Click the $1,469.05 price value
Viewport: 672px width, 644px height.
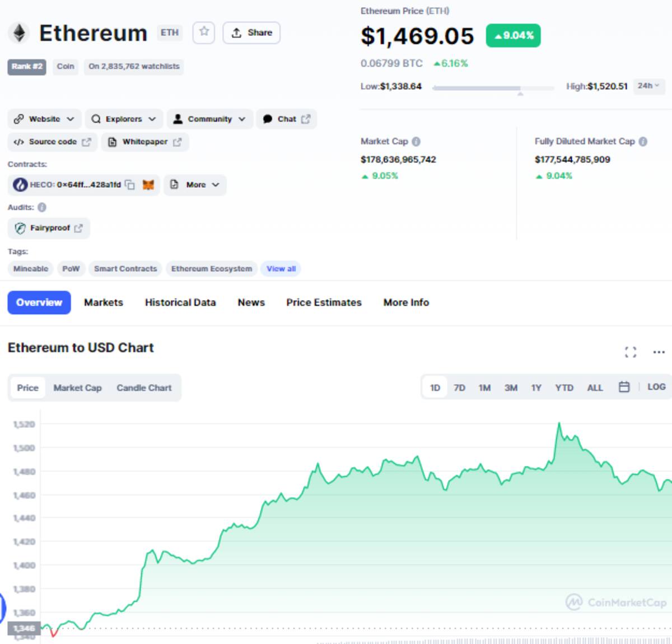click(417, 36)
